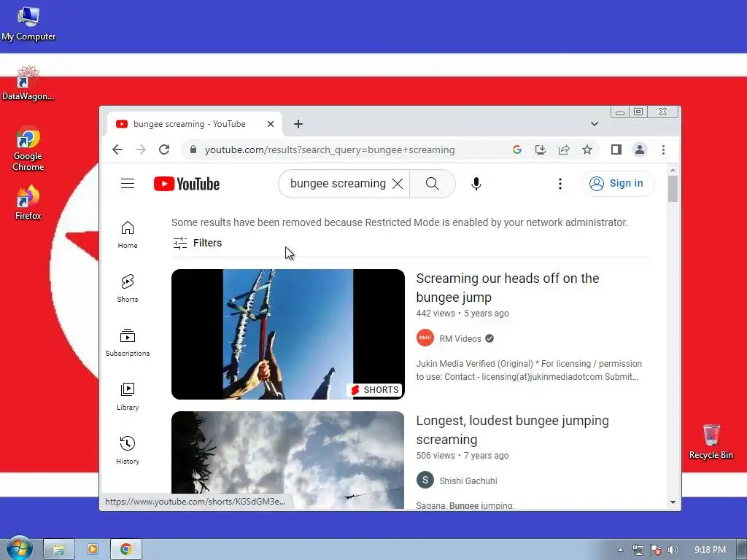Screen dimensions: 747x560
Task: Click the install app icon in address bar
Action: (x=541, y=149)
